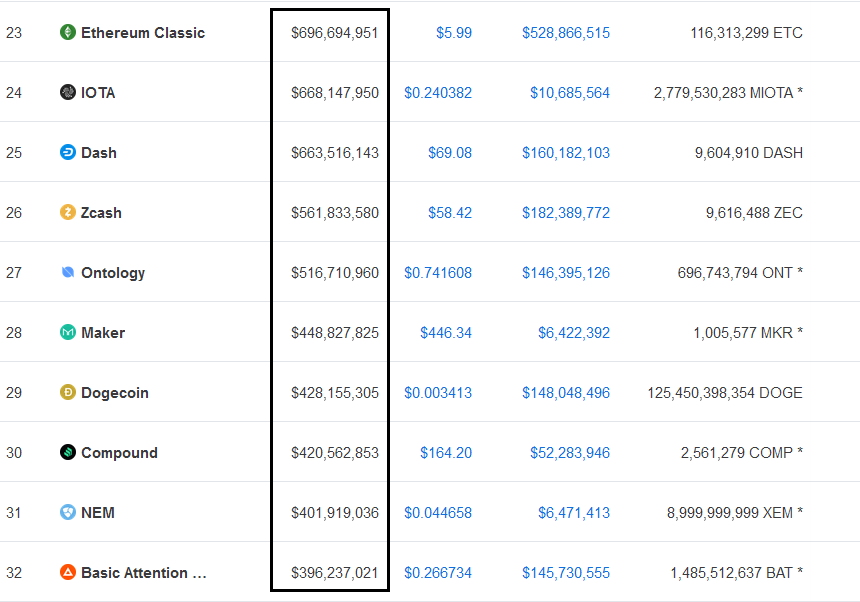The height and width of the screenshot is (602, 860).
Task: Click Ethereum Classic price $5.99
Action: coord(454,33)
